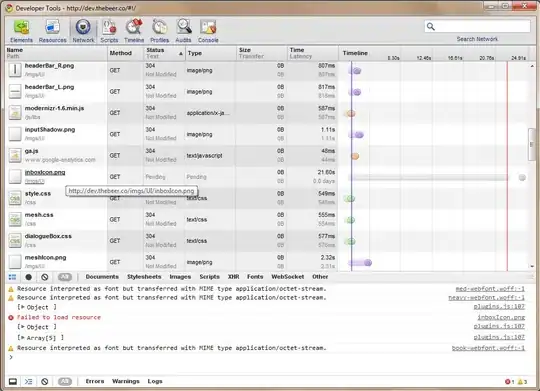This screenshot has height=391, width=540.
Task: Click meshIcon.png timeline bar
Action: click(360, 263)
